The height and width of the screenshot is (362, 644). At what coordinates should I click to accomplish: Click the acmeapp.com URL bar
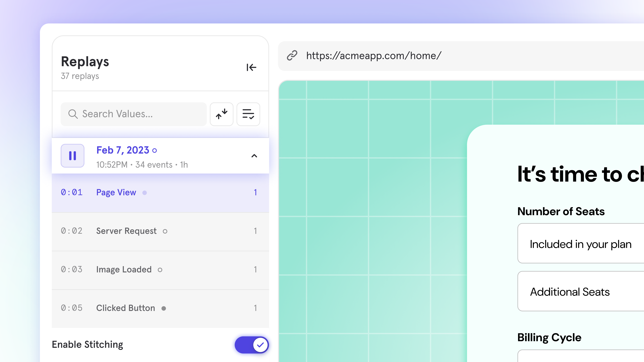(x=461, y=56)
